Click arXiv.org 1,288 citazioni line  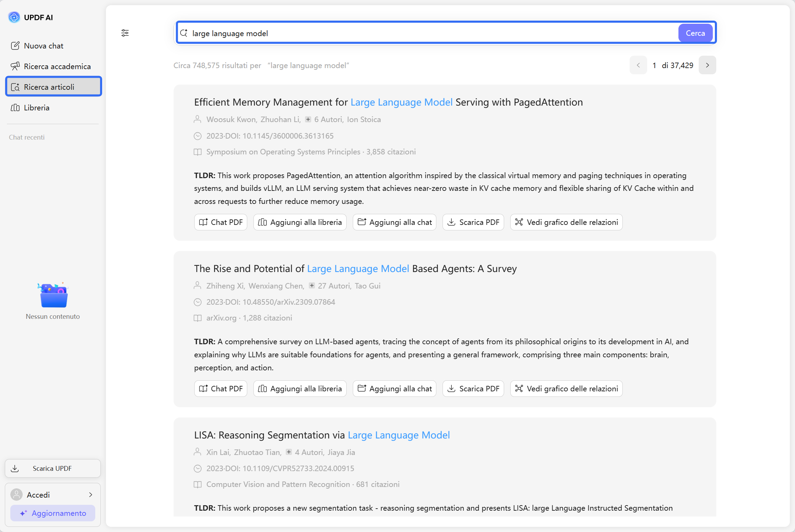click(249, 318)
